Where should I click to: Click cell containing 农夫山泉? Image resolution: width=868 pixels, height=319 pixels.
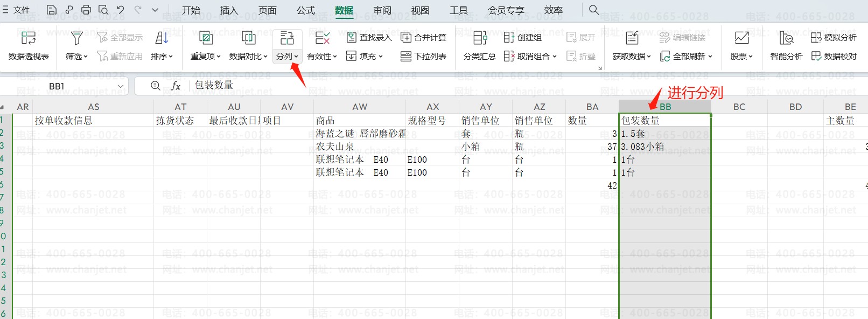coord(360,146)
